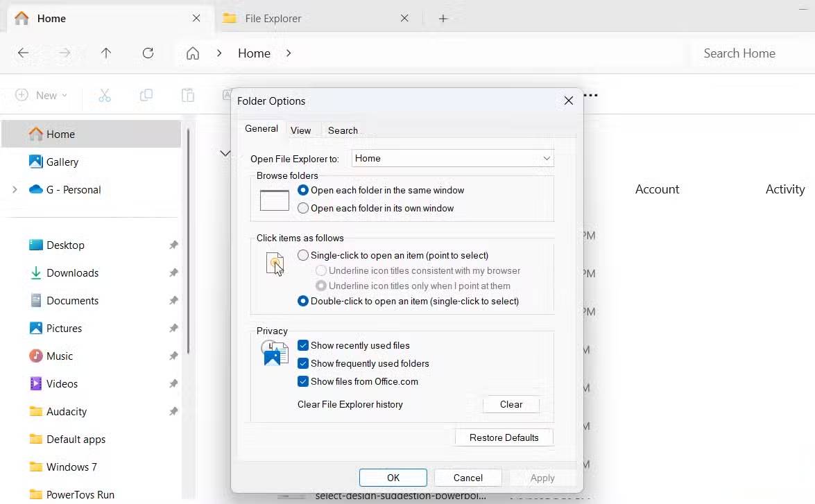Screen dimensions: 815x504
Task: Toggle Show frequently used folders checkbox
Action: (x=303, y=363)
